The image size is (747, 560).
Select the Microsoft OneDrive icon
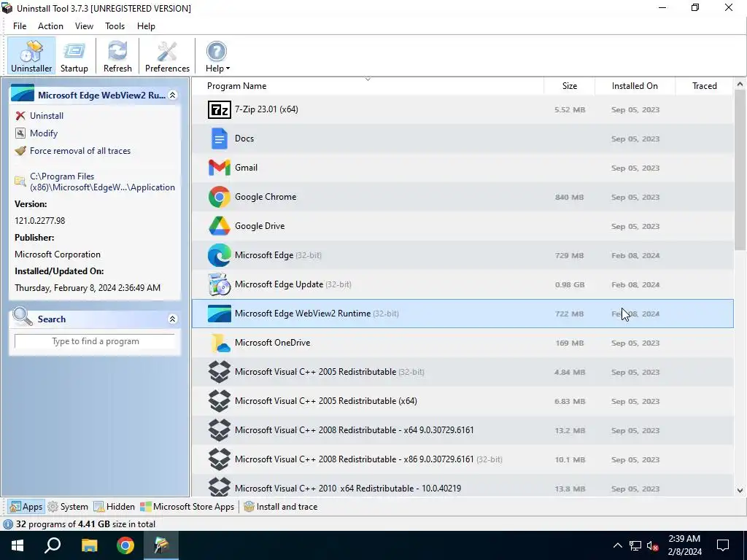220,343
